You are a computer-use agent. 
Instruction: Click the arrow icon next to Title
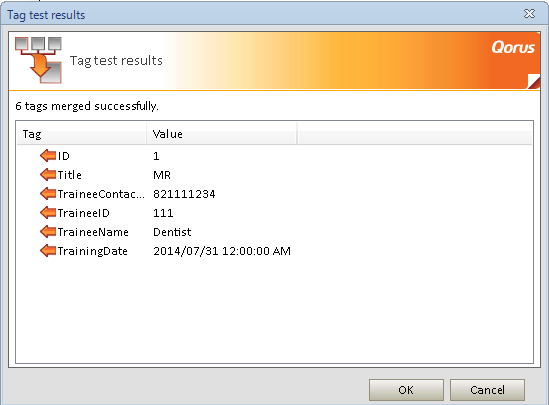coord(48,174)
